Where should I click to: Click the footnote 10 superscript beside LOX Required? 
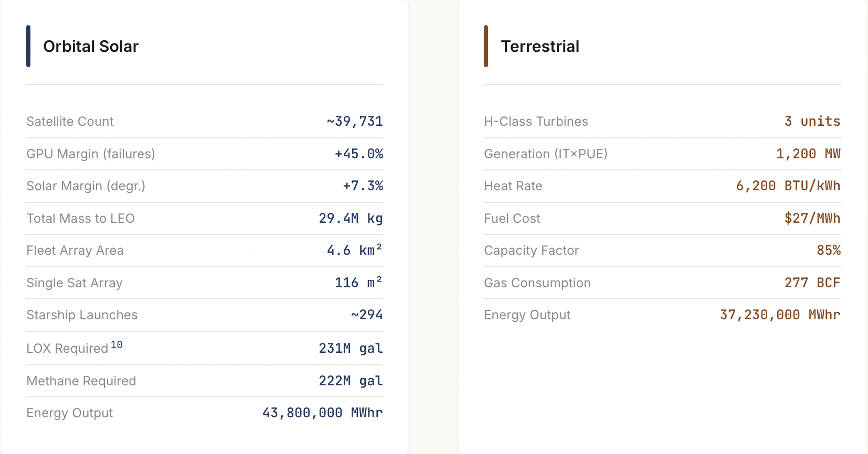[117, 345]
